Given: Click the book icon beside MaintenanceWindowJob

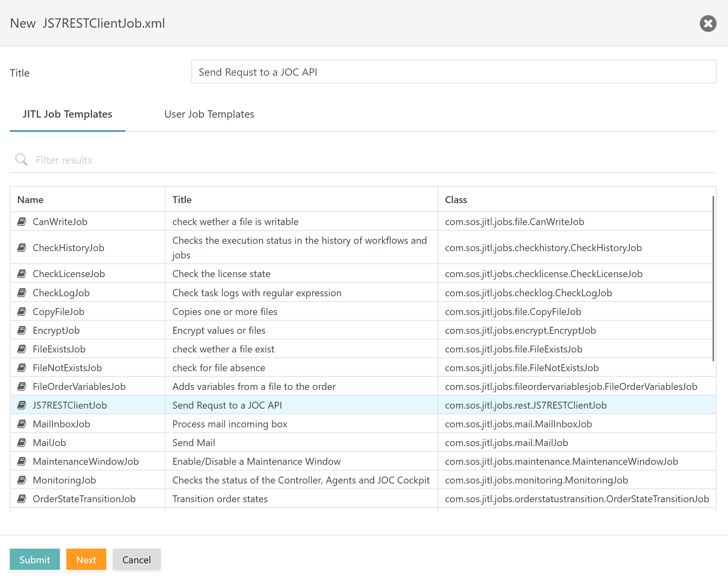Looking at the screenshot, I should (x=22, y=461).
